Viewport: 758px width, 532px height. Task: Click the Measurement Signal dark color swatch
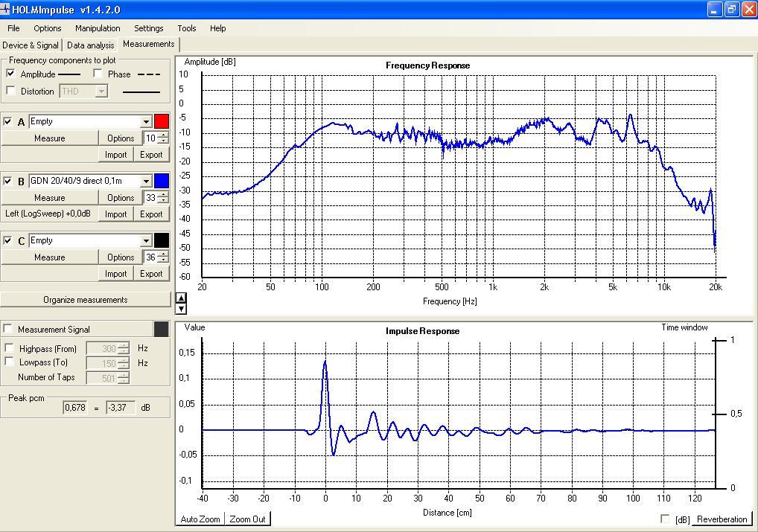pos(162,329)
